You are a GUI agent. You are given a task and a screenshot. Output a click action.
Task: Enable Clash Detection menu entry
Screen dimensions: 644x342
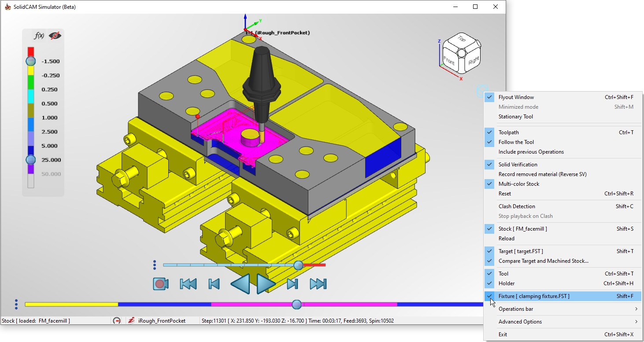563,206
